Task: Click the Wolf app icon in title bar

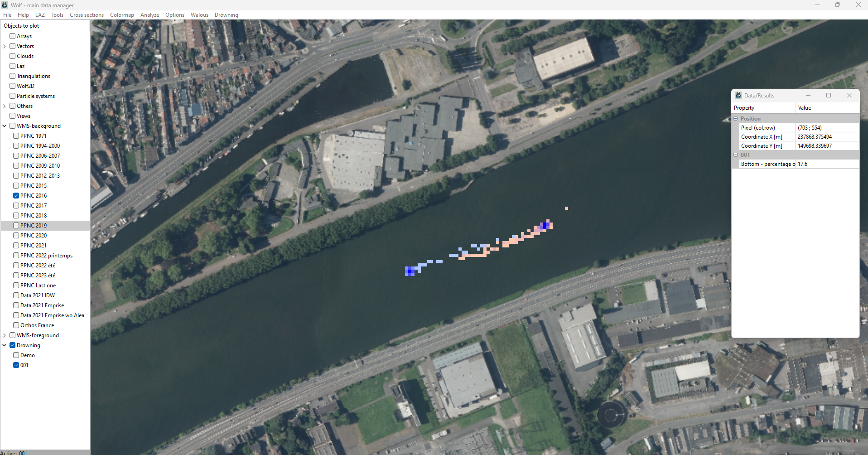Action: (5, 5)
